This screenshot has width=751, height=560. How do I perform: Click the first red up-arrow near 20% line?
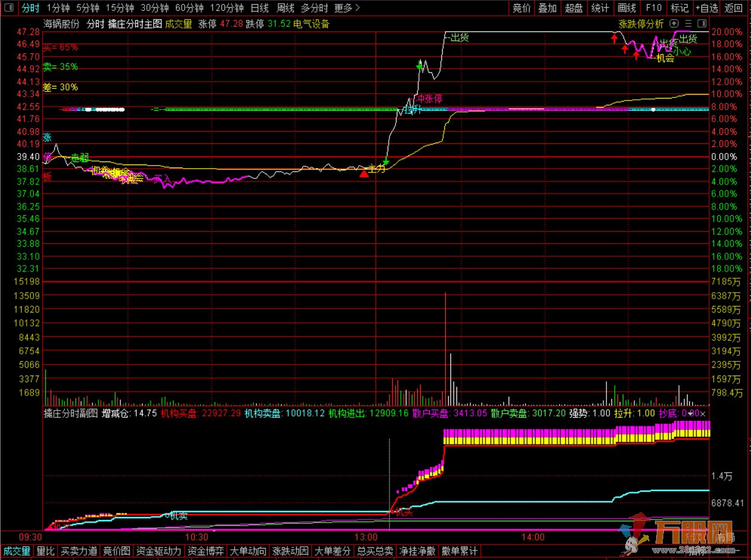(614, 39)
